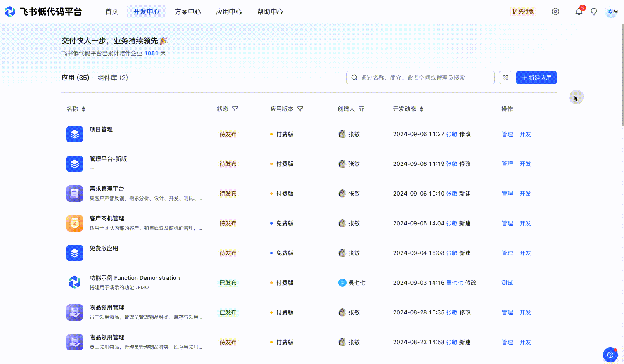Switch view with the grid layout icon
The width and height of the screenshot is (624, 364).
coord(506,78)
